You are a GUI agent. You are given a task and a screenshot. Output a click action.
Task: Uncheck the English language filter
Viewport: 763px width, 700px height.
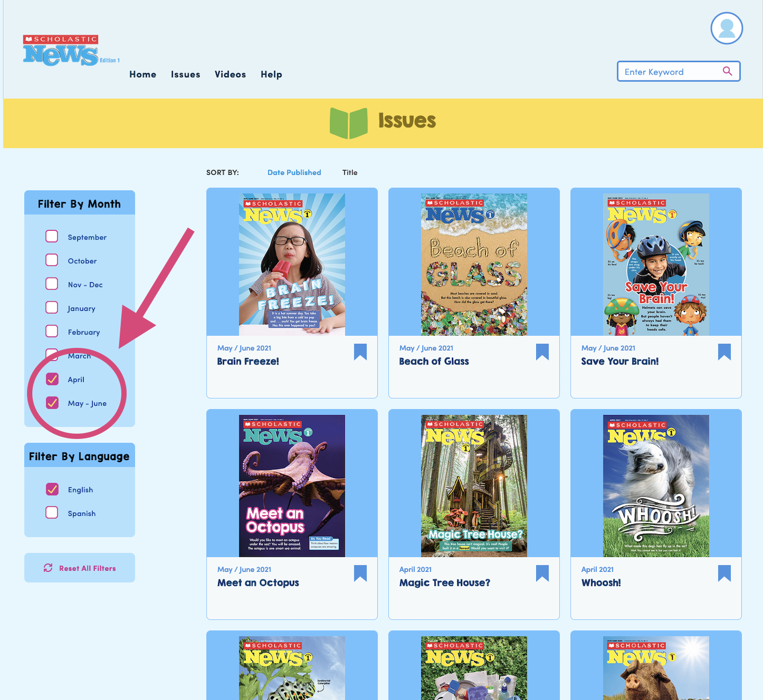pos(52,489)
